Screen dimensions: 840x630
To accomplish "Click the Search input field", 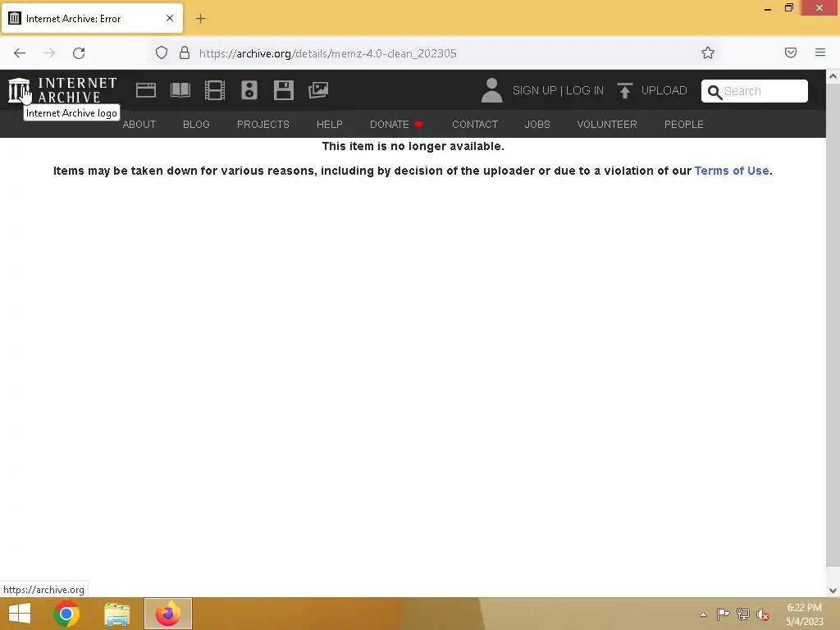I will [x=755, y=91].
